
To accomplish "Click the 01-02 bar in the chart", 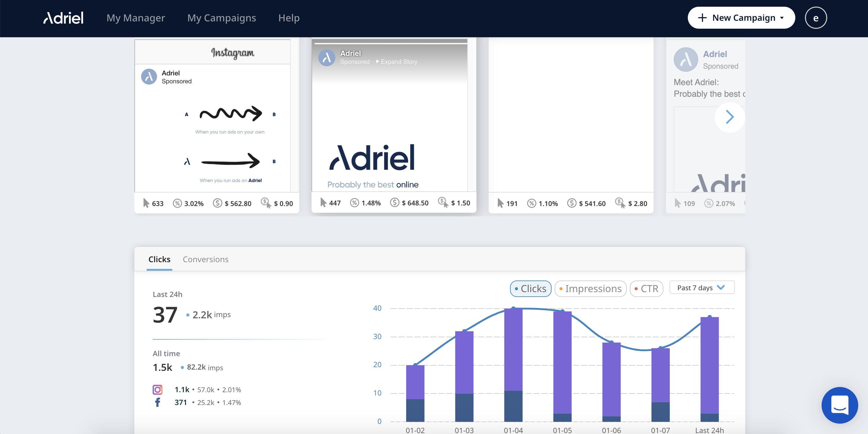I will click(x=415, y=393).
